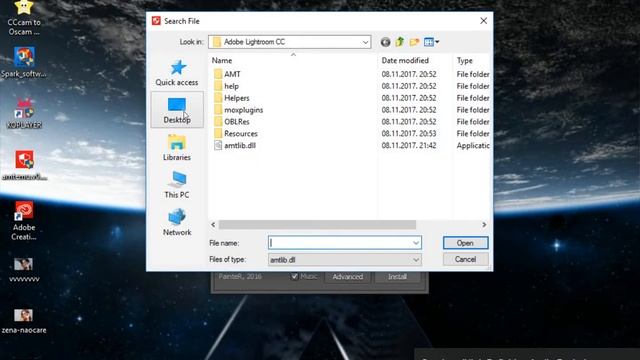
Task: Launch KOPLAYER from the desktop
Action: click(24, 113)
